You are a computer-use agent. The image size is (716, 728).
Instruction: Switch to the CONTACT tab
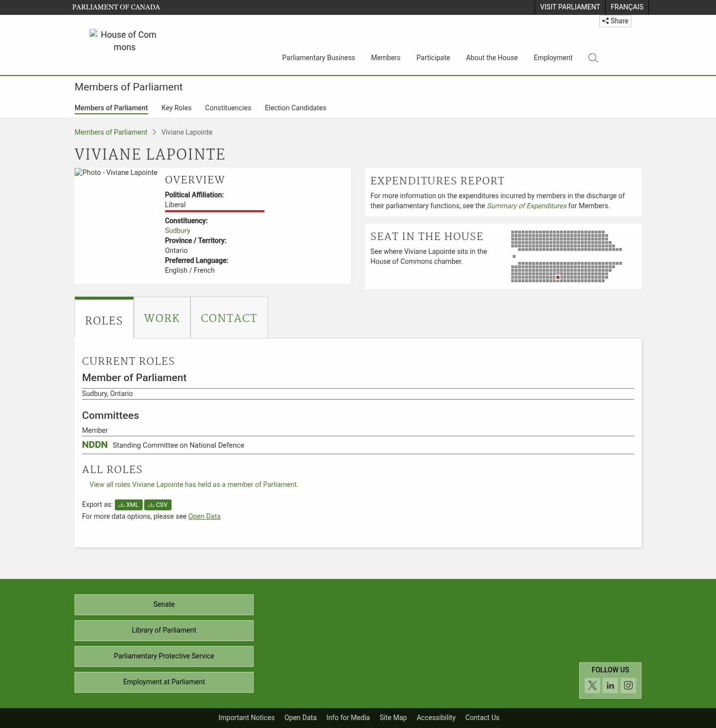[x=229, y=318]
